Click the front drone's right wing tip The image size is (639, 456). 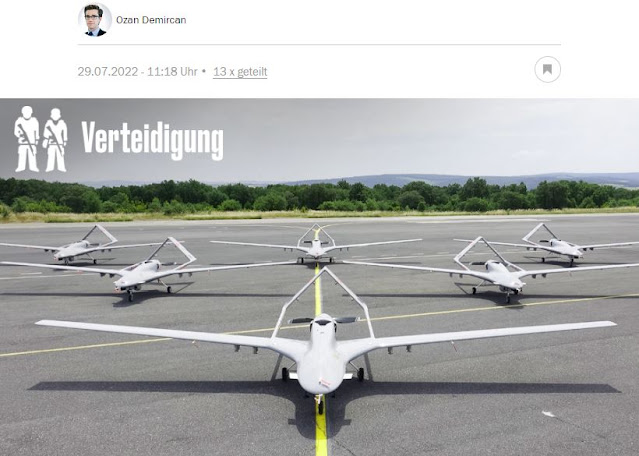(607, 324)
